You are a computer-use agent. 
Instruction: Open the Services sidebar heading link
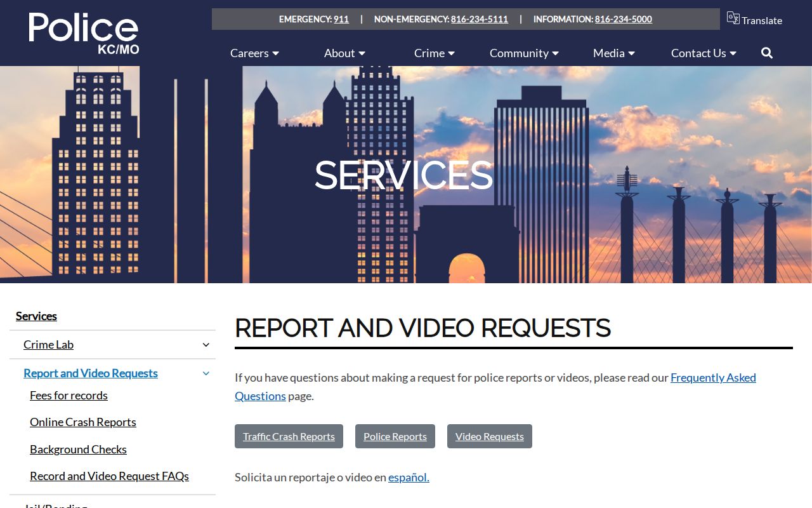click(36, 316)
